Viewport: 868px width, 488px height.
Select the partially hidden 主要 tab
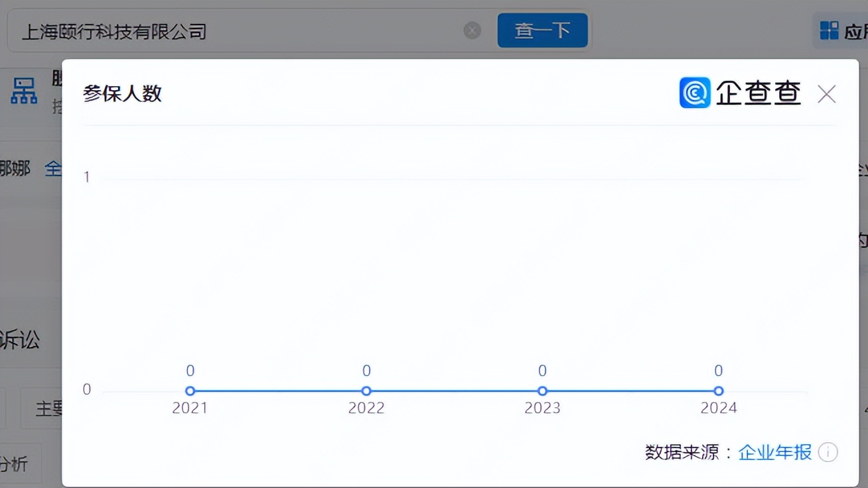[x=48, y=408]
